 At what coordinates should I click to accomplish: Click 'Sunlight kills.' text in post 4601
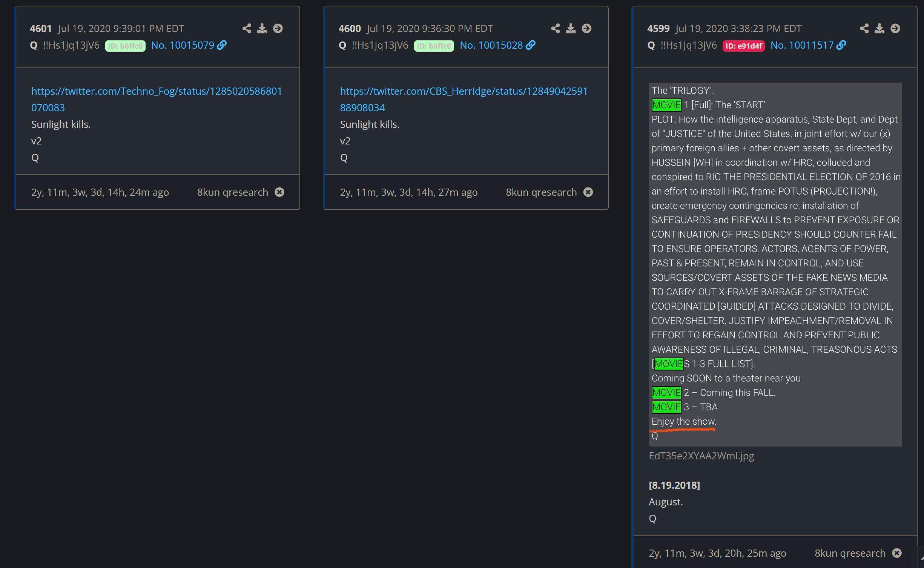click(x=61, y=124)
